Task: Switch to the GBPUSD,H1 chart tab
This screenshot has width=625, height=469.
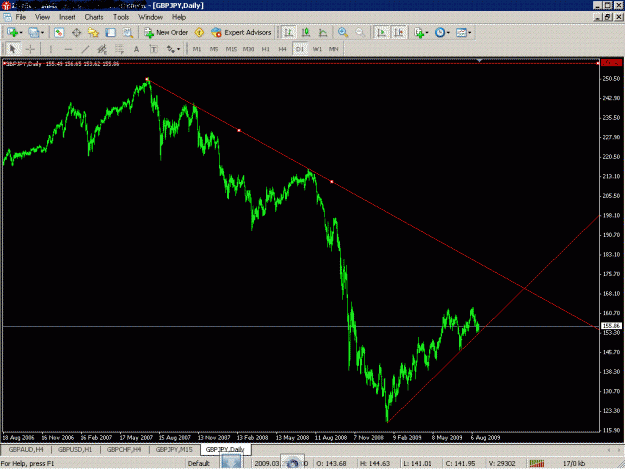Action: coord(75,449)
